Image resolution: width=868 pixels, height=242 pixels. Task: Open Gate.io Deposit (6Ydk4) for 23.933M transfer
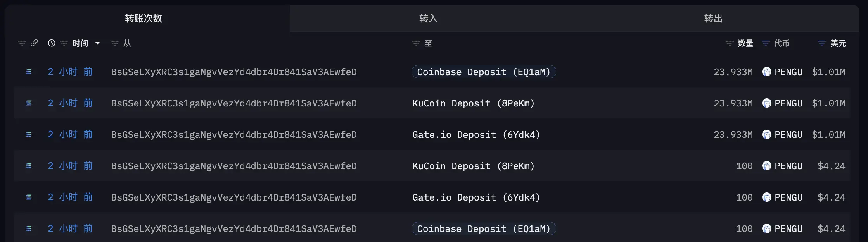476,135
